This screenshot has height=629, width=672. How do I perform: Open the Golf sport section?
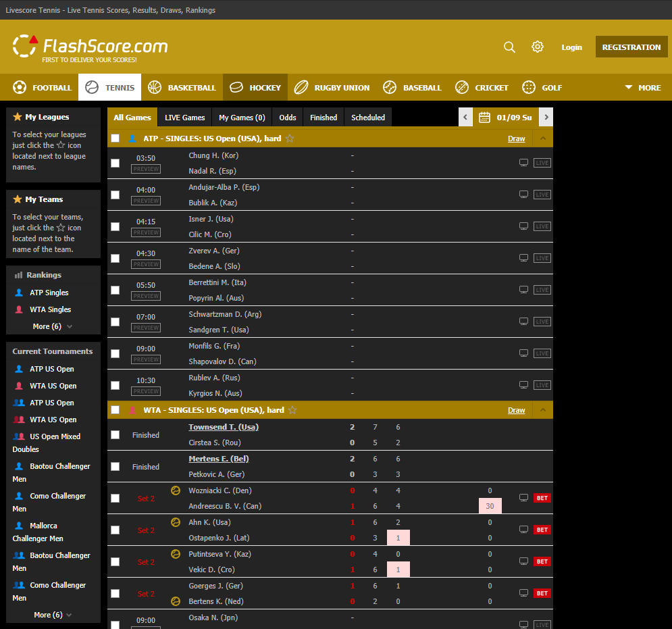pos(540,87)
